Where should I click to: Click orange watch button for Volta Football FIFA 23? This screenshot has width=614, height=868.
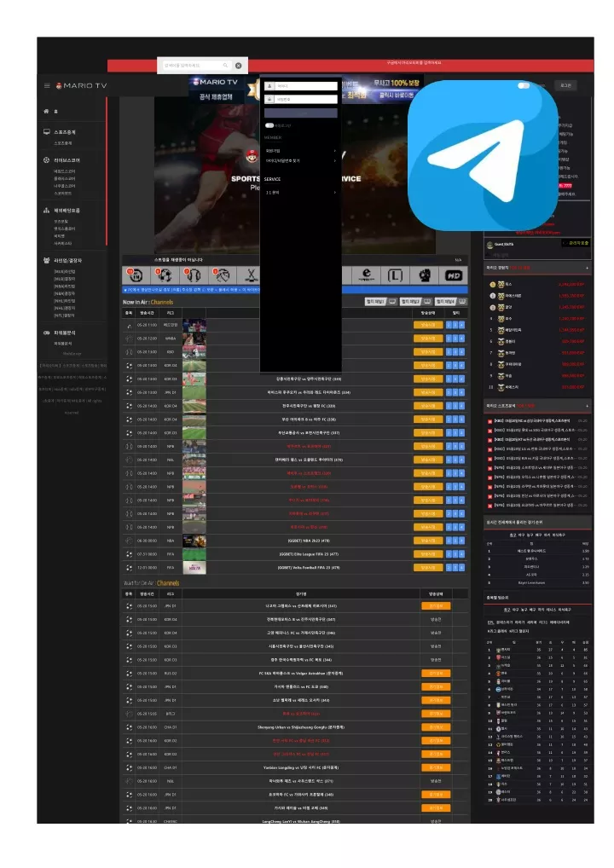click(428, 567)
